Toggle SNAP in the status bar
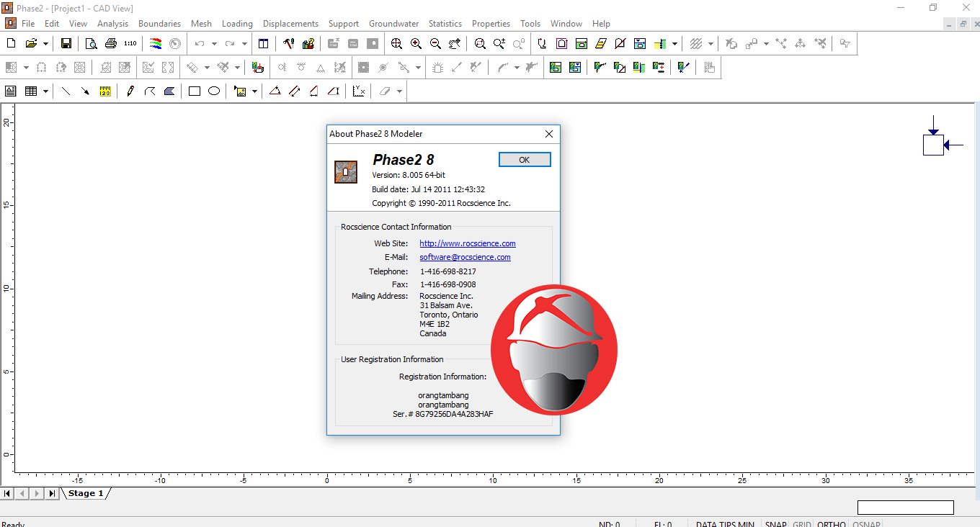Screen dimensions: 980x527 click(x=776, y=525)
